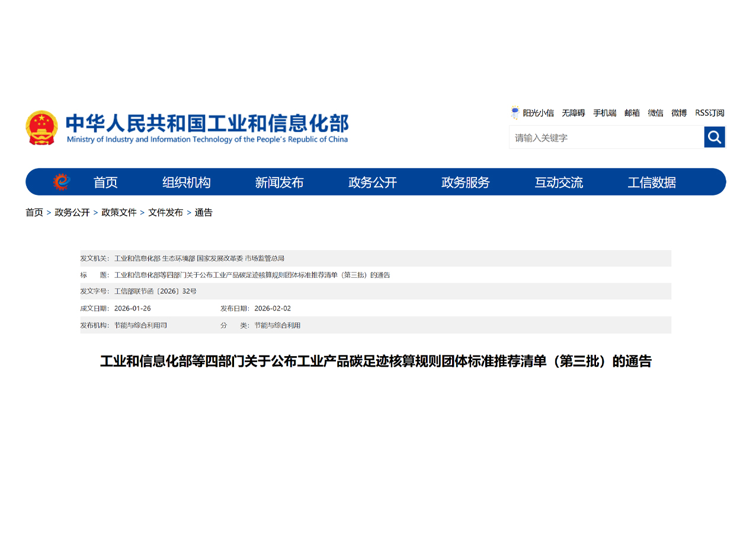Subscribe via the RSS订阅 link
This screenshot has width=756, height=551.
click(709, 113)
